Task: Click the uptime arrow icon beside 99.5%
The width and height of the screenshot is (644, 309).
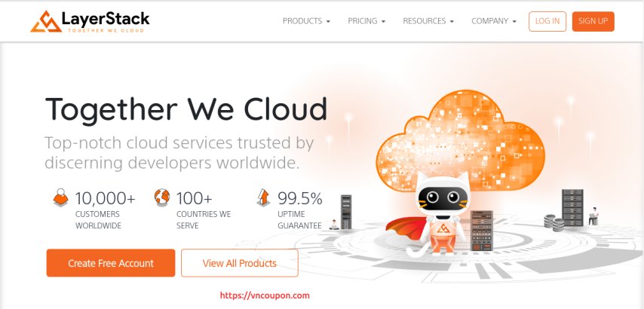Action: pos(263,197)
